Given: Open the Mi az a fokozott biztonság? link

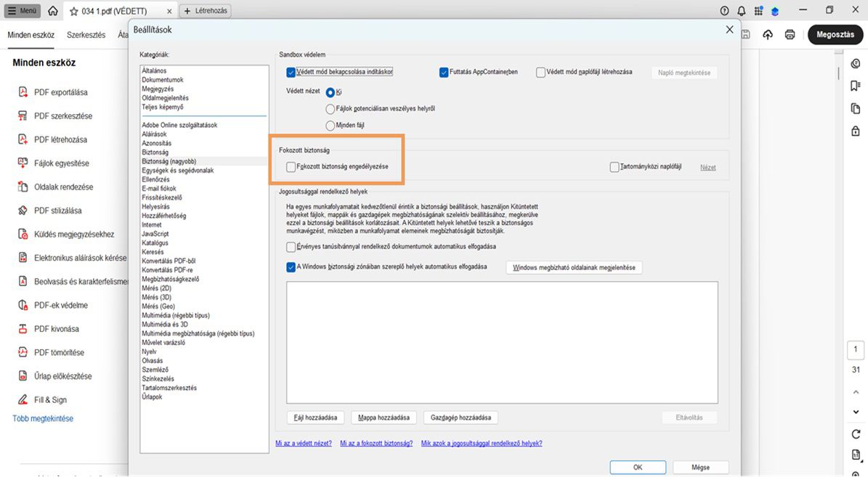Looking at the screenshot, I should tap(376, 444).
